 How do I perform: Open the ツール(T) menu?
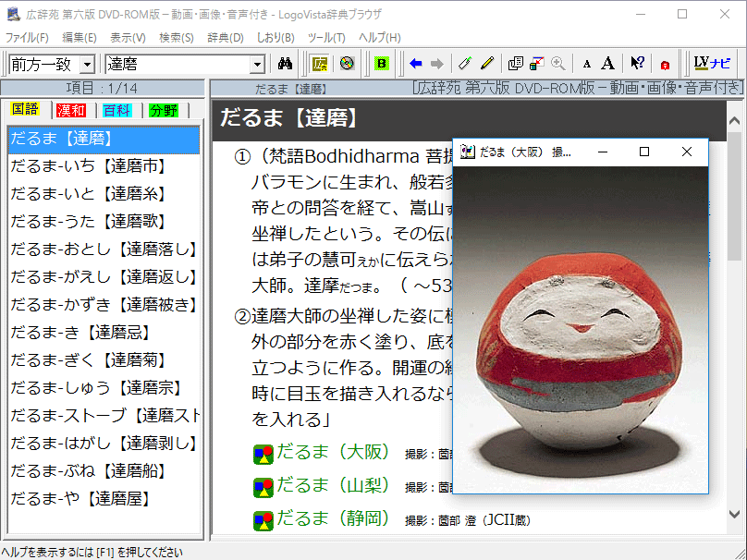[x=326, y=38]
